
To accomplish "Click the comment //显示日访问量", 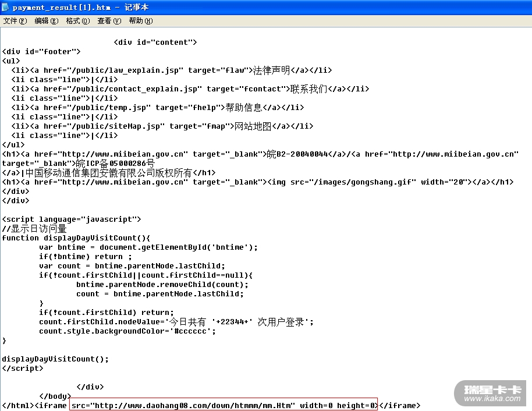I will (x=34, y=229).
